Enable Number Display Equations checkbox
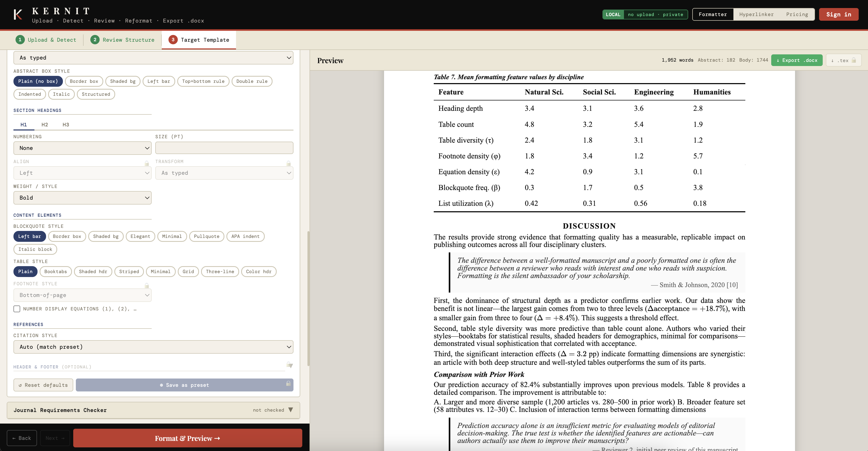The image size is (868, 451). click(x=17, y=309)
